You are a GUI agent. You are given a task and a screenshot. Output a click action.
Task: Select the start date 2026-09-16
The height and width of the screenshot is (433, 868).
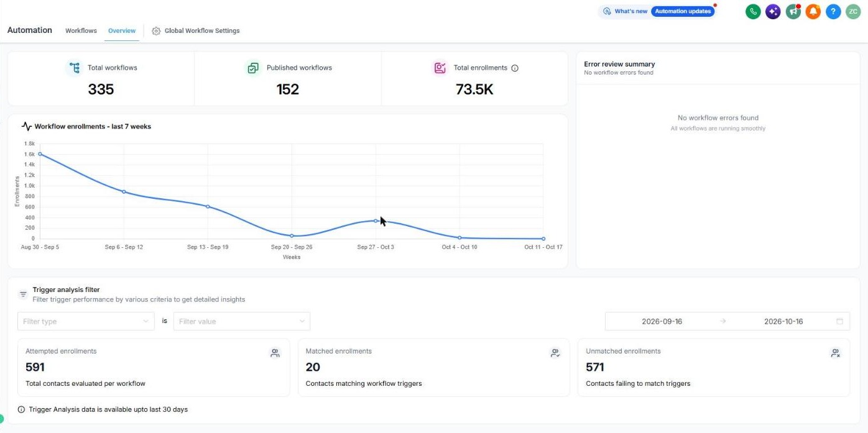point(662,321)
